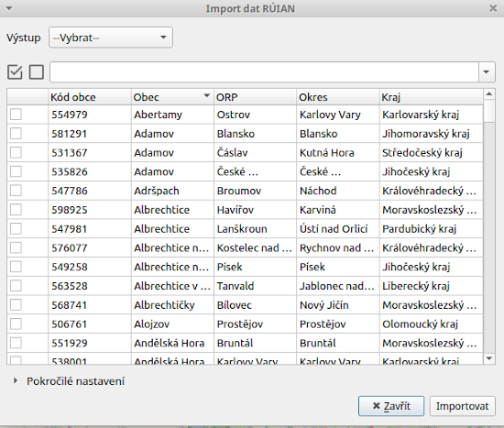Select the checkbox next to code 581291
Viewport: 504px width, 428px height.
coord(16,133)
